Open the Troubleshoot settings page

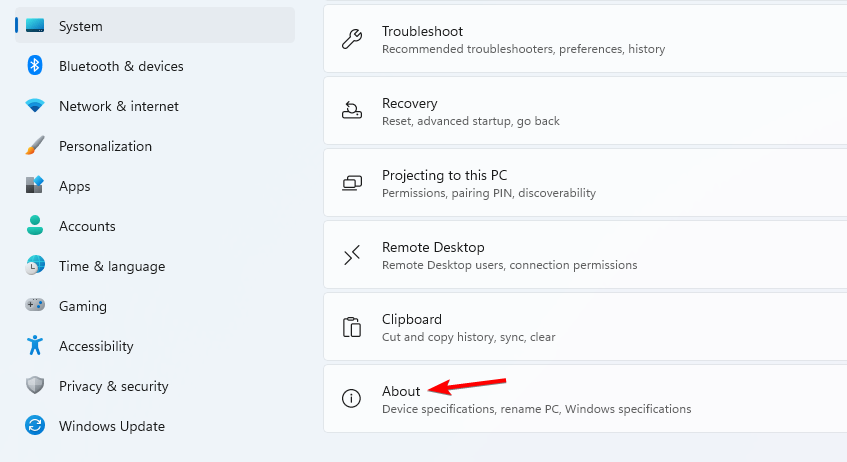[x=585, y=39]
